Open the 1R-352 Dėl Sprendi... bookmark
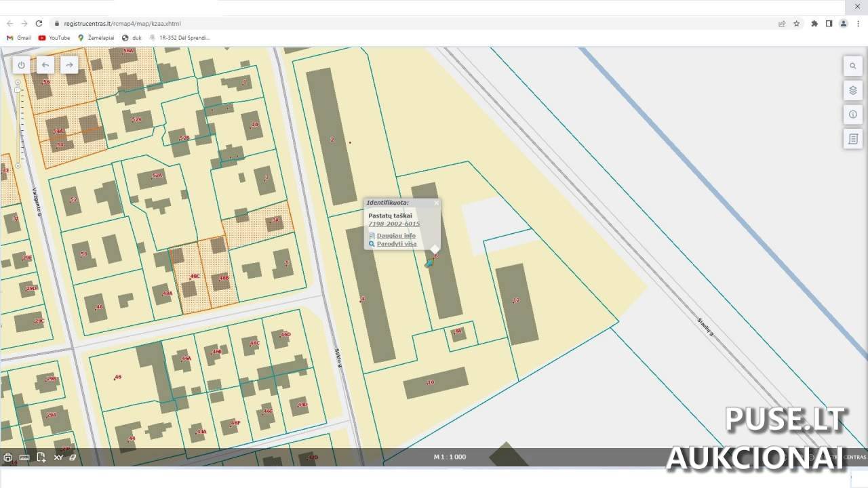Image resolution: width=868 pixels, height=488 pixels. 180,38
